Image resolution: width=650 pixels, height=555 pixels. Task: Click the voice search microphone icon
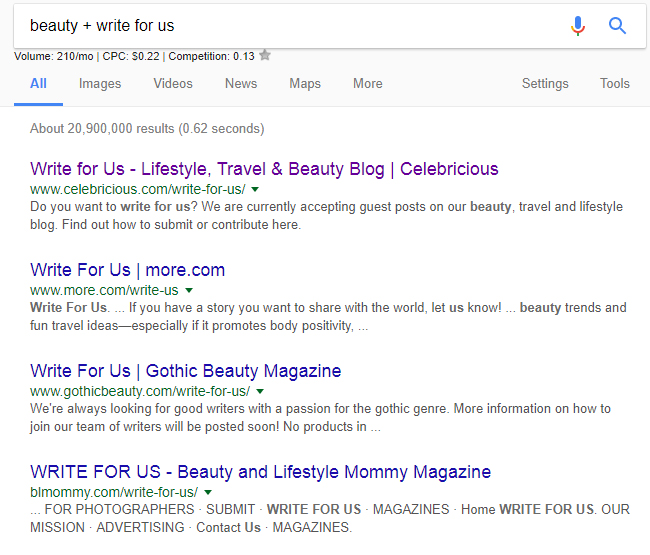click(x=577, y=26)
